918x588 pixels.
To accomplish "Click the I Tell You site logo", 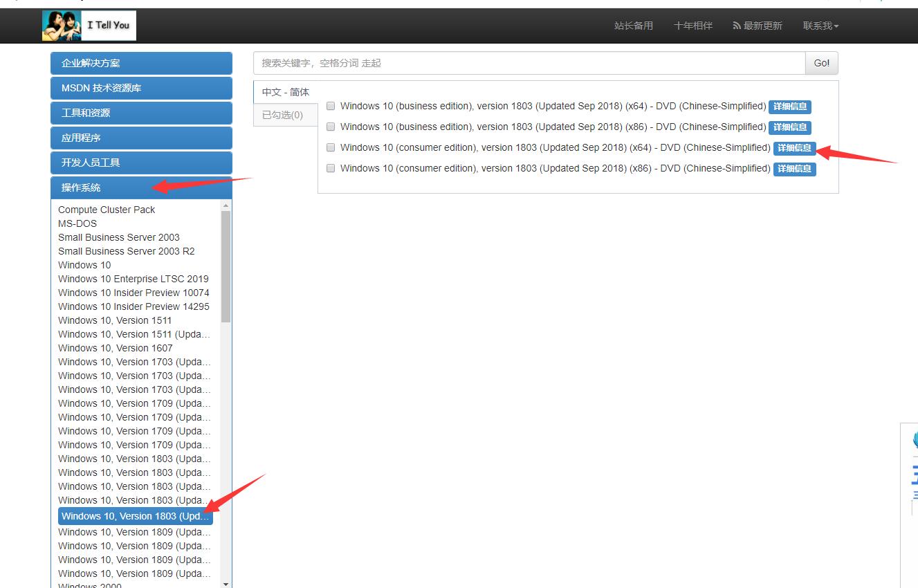I will click(89, 26).
